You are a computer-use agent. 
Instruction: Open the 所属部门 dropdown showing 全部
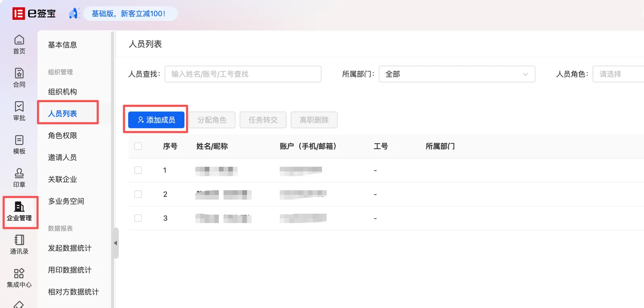click(x=457, y=74)
